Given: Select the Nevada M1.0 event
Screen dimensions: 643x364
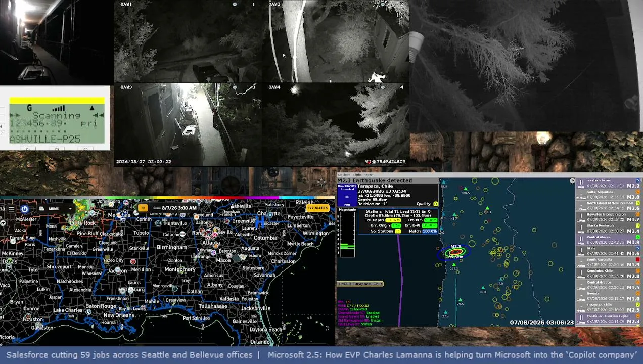Looking at the screenshot, I should (x=609, y=296).
